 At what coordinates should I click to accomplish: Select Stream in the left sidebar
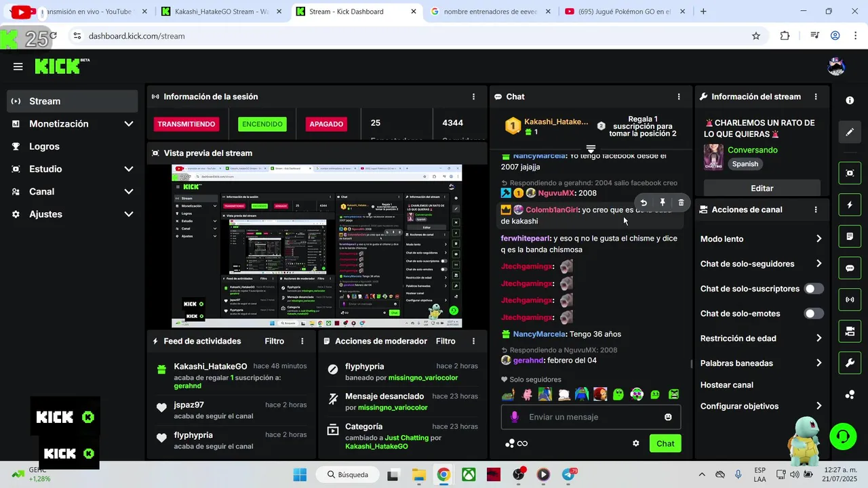73,102
